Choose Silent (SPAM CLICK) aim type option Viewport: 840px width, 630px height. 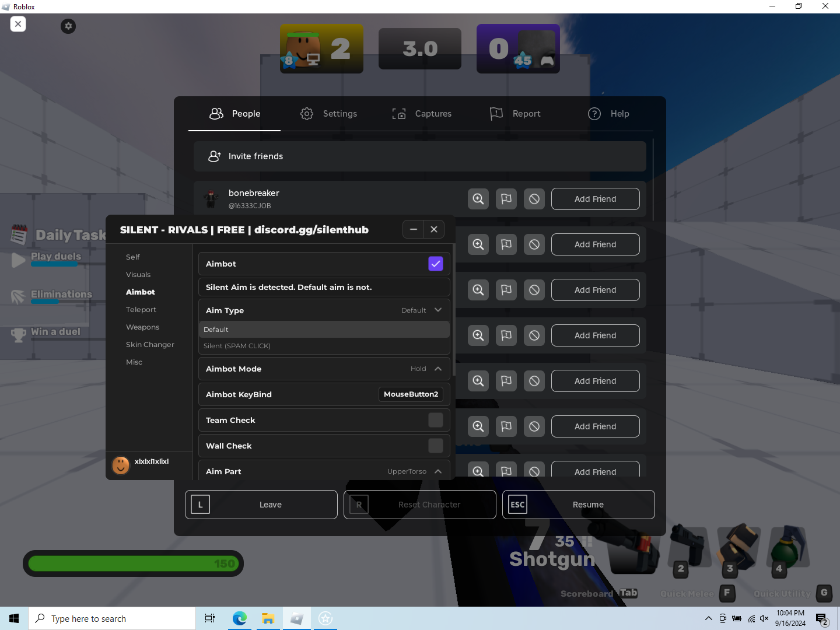click(324, 346)
